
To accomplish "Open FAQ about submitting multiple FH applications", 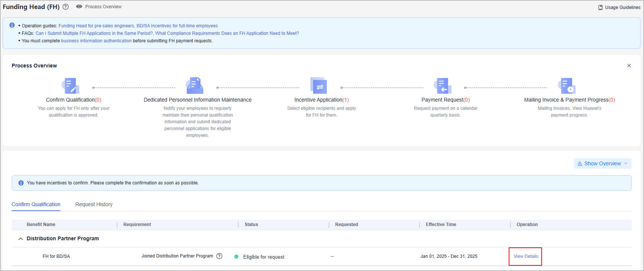I will pos(94,33).
